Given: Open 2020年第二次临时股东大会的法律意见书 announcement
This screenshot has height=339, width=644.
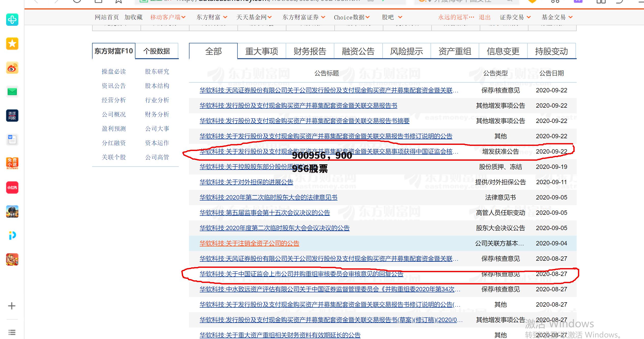Looking at the screenshot, I should [x=269, y=197].
